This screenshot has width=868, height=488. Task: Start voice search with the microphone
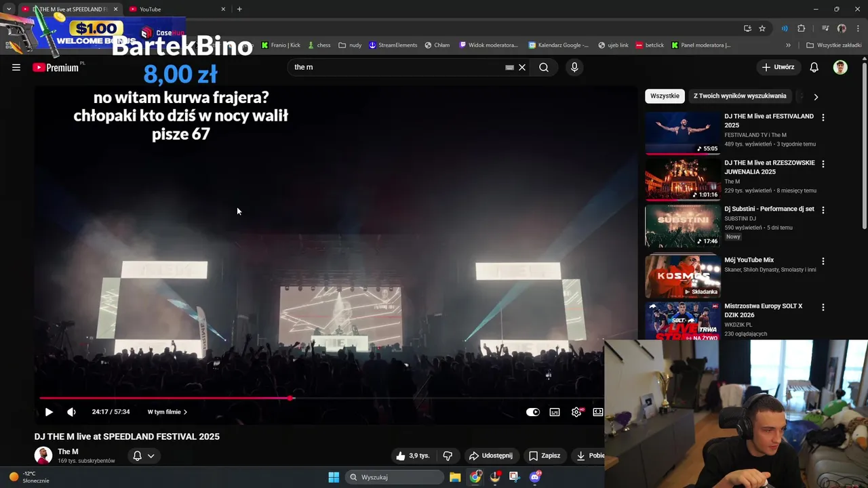point(574,67)
